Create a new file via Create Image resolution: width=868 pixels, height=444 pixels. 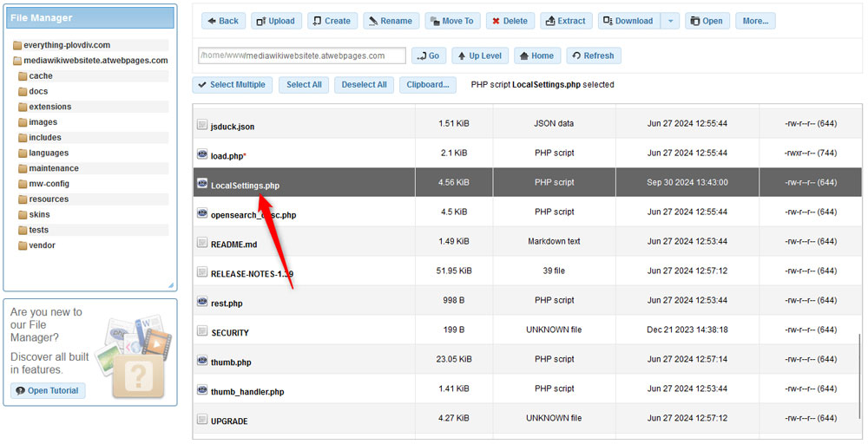pos(332,21)
